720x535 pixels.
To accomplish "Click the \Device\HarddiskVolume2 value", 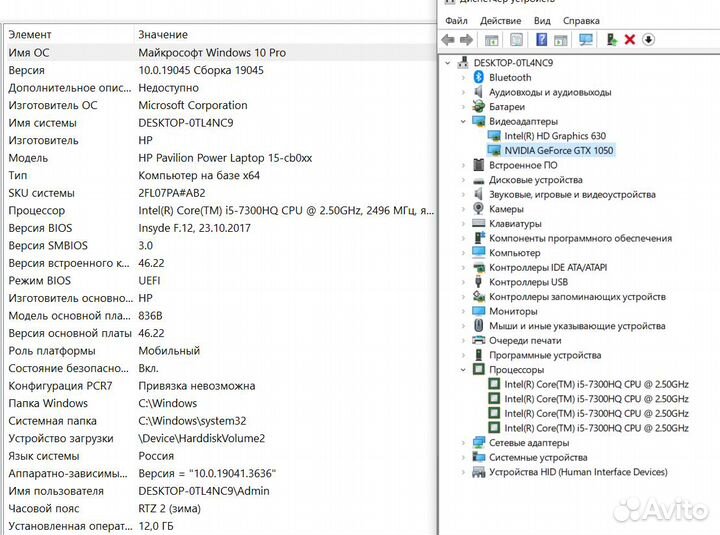I will 202,439.
